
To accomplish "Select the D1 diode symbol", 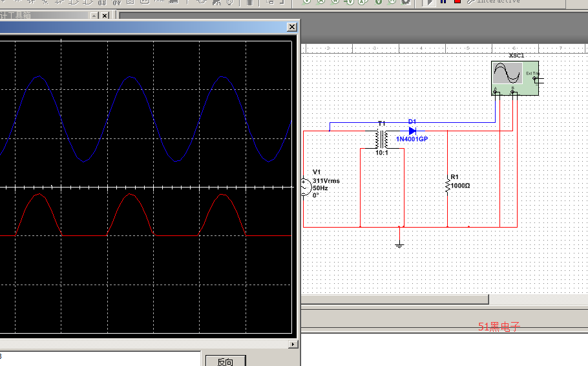I will click(412, 131).
